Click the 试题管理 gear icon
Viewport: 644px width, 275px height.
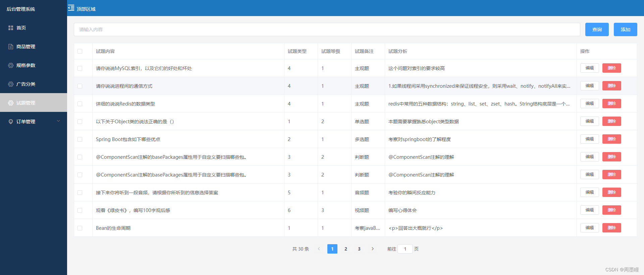[11, 103]
